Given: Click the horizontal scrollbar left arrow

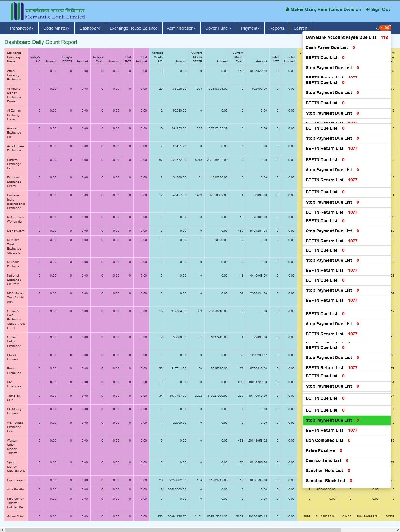Looking at the screenshot, I should [2, 530].
